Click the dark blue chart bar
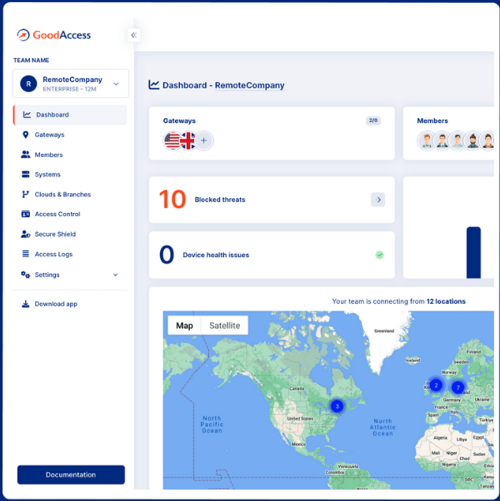Screen dimensions: 500x501 [474, 252]
